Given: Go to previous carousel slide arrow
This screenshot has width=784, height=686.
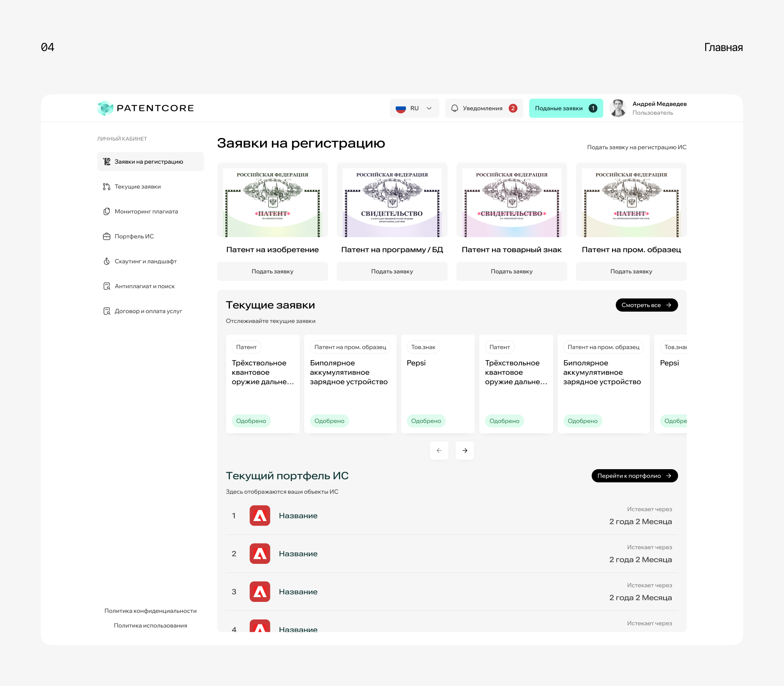Looking at the screenshot, I should (439, 450).
